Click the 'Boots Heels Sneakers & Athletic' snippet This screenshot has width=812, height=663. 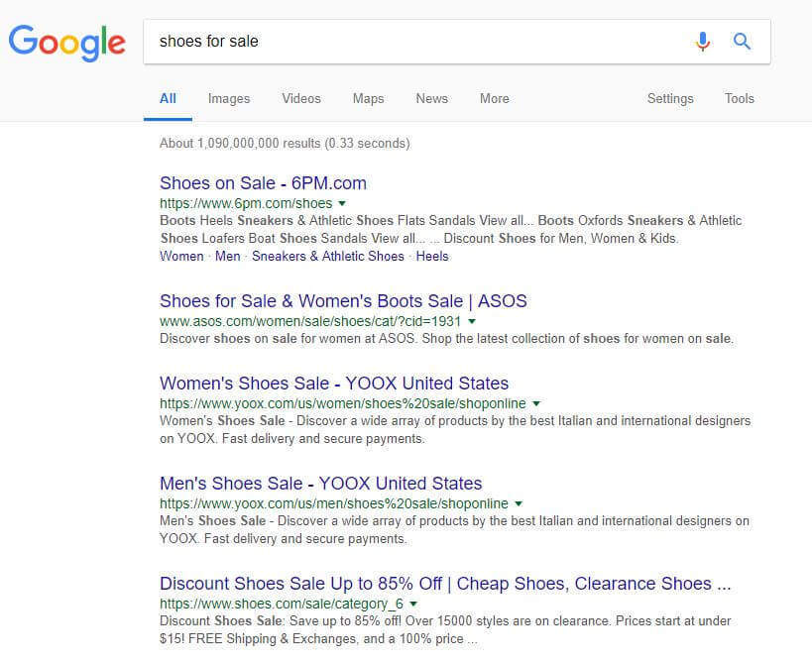click(450, 230)
